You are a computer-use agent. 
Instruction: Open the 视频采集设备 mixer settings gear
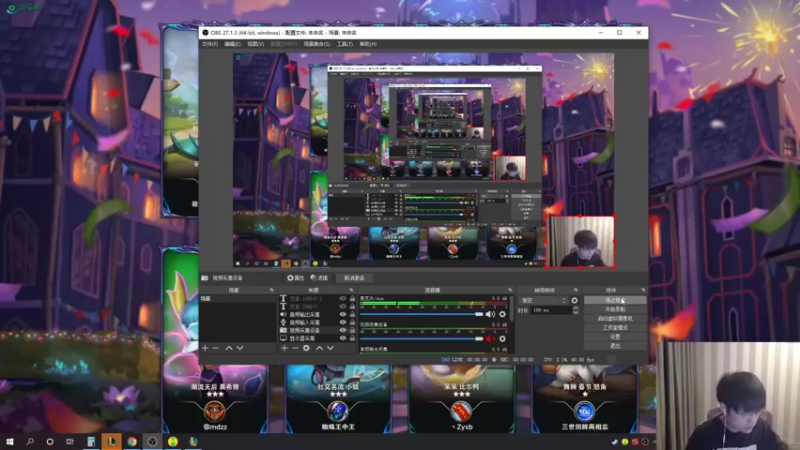coord(503,339)
